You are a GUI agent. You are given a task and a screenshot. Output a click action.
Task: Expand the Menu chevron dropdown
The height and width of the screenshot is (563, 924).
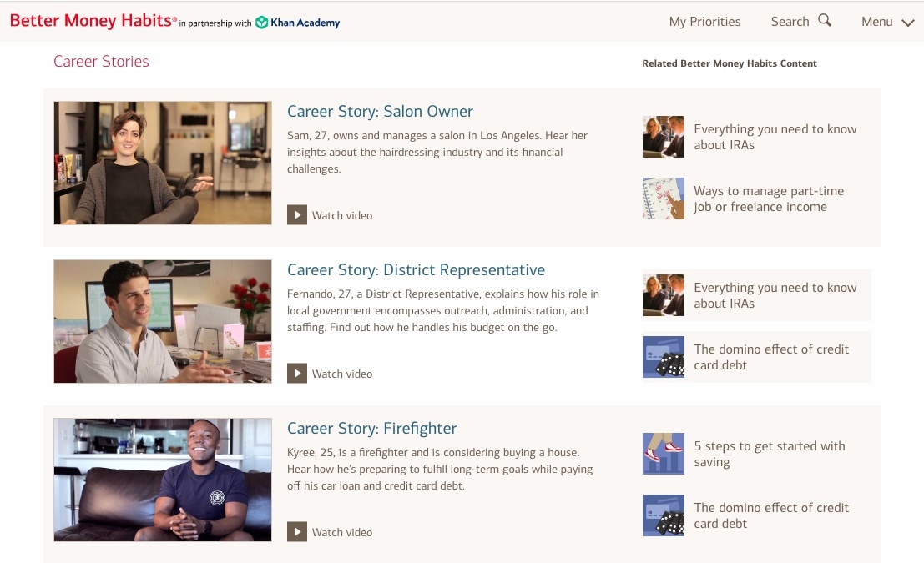point(908,23)
